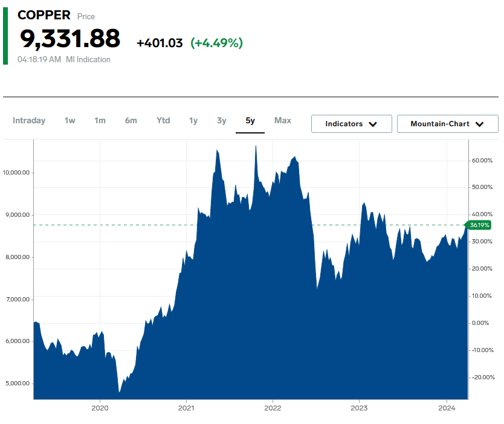Choose the 1y time range

[x=193, y=120]
